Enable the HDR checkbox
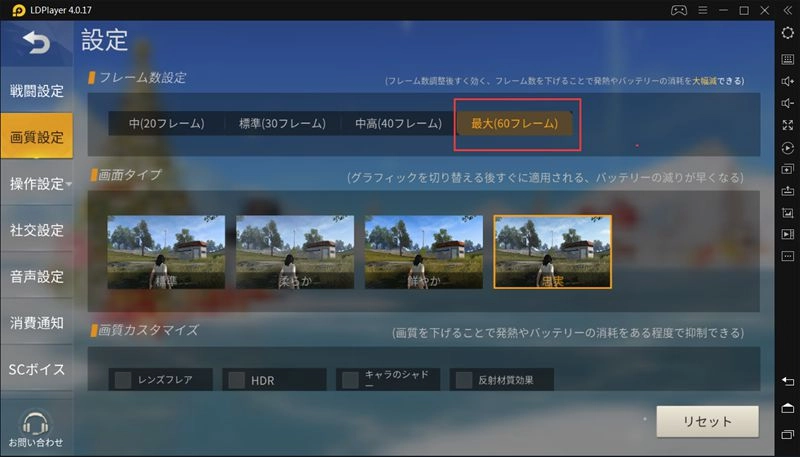The image size is (800, 457). pyautogui.click(x=237, y=380)
